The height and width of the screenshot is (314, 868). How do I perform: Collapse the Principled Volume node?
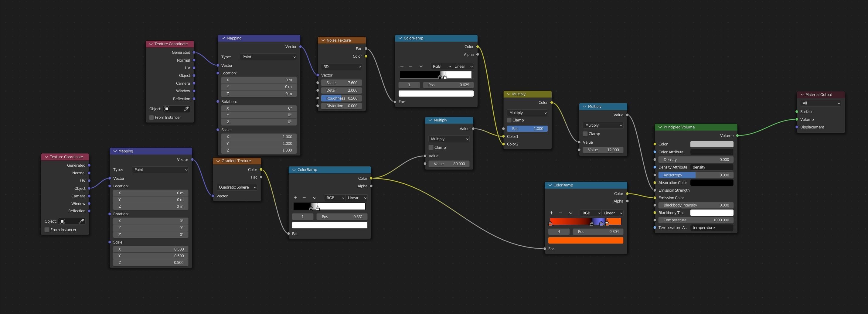(x=660, y=127)
